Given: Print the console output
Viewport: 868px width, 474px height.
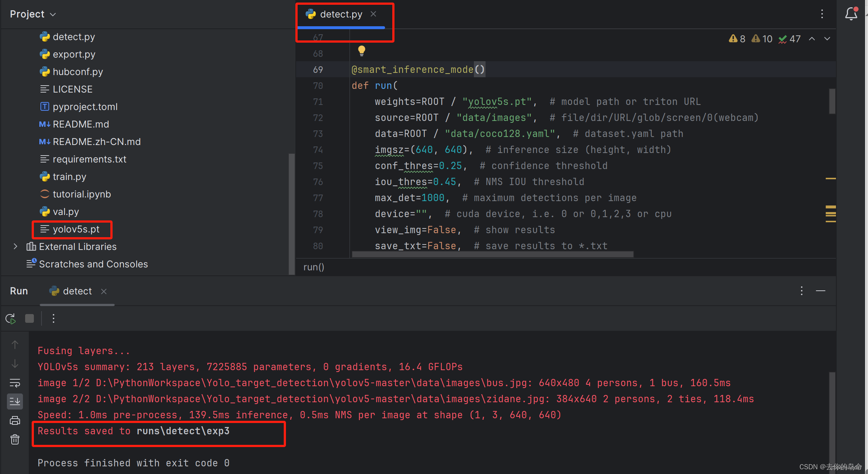Looking at the screenshot, I should 15,420.
